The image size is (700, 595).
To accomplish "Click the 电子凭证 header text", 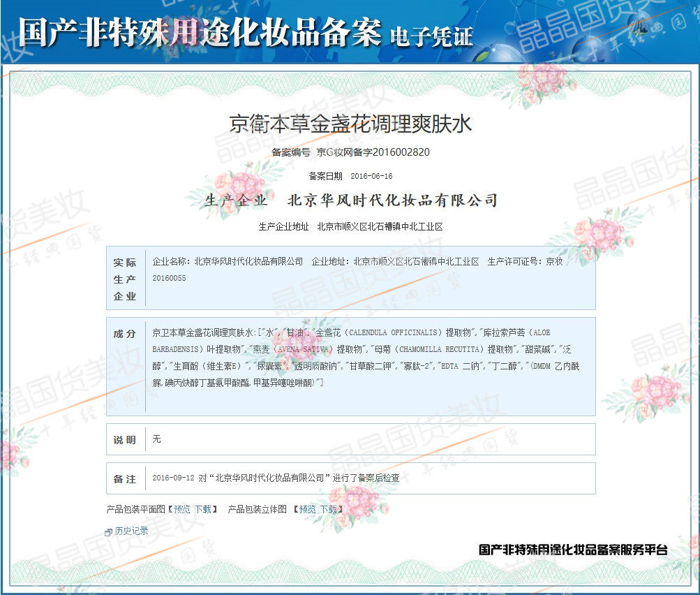I will pos(431,36).
